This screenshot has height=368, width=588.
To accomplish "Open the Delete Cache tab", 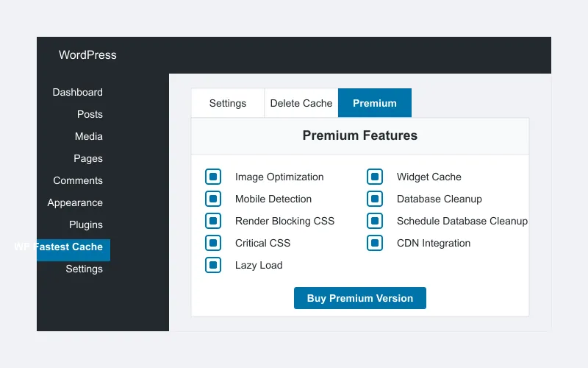I will click(301, 103).
